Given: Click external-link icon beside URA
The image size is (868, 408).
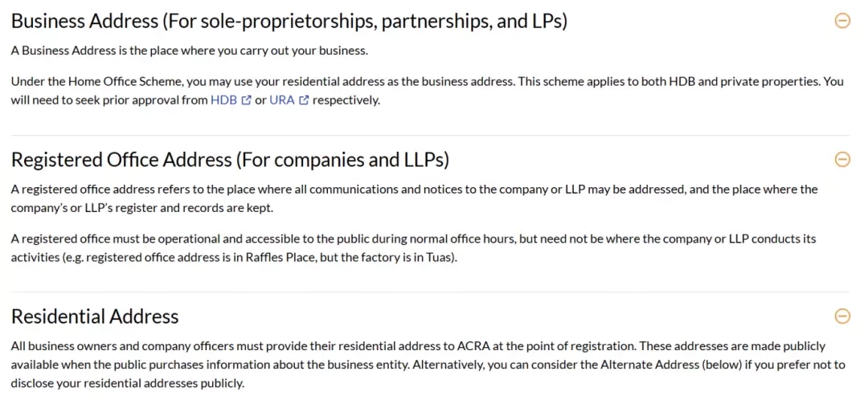Looking at the screenshot, I should 303,101.
